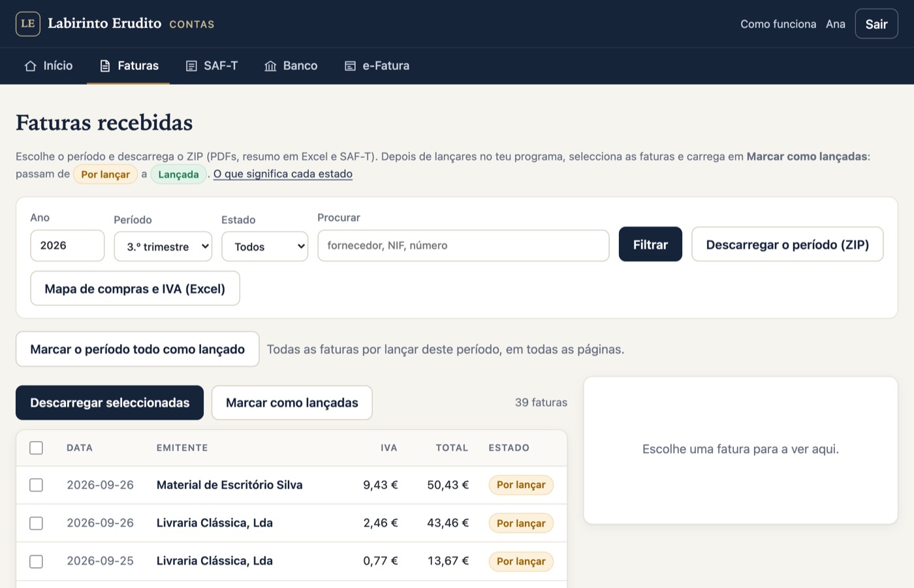This screenshot has height=588, width=914.
Task: Select the Faturas tab
Action: pyautogui.click(x=129, y=66)
